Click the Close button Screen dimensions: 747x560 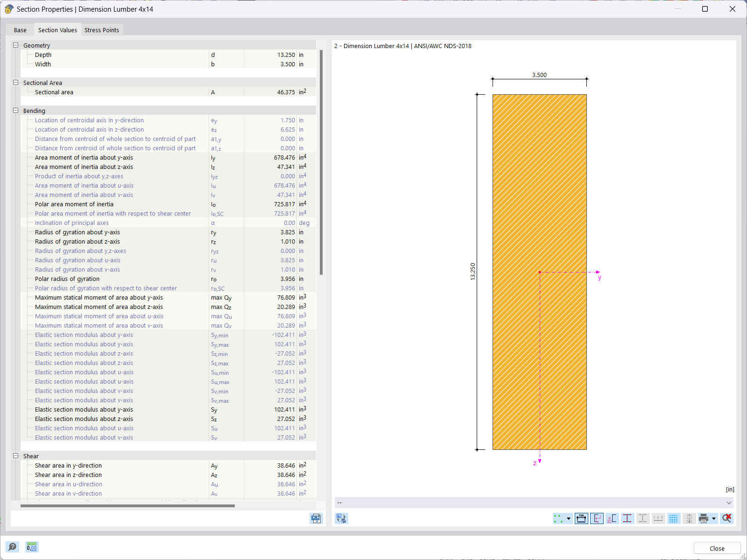pos(717,548)
